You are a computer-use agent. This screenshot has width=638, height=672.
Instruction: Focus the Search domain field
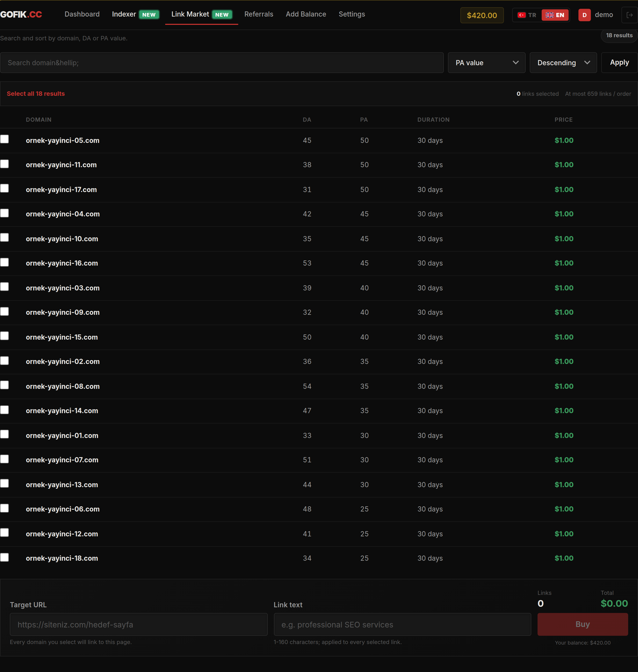coord(222,63)
